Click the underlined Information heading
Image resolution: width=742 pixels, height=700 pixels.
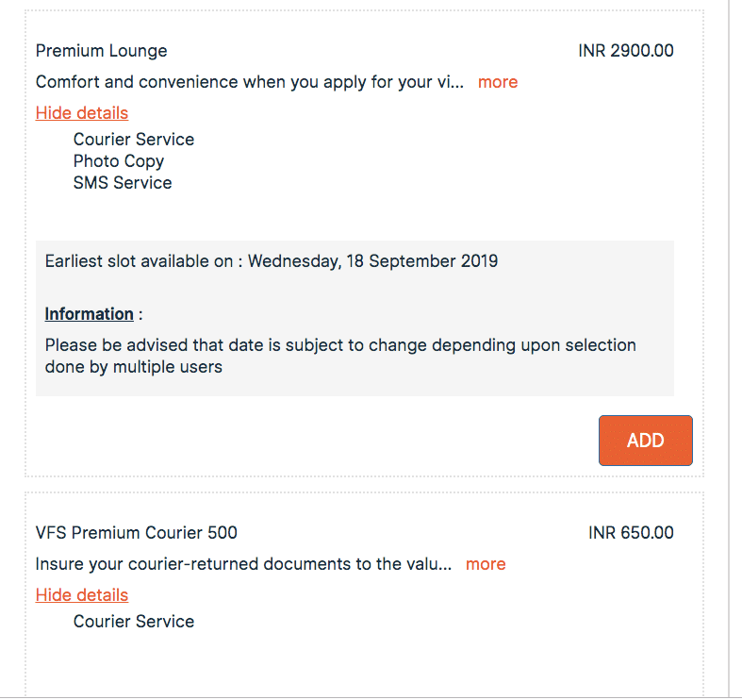[90, 314]
